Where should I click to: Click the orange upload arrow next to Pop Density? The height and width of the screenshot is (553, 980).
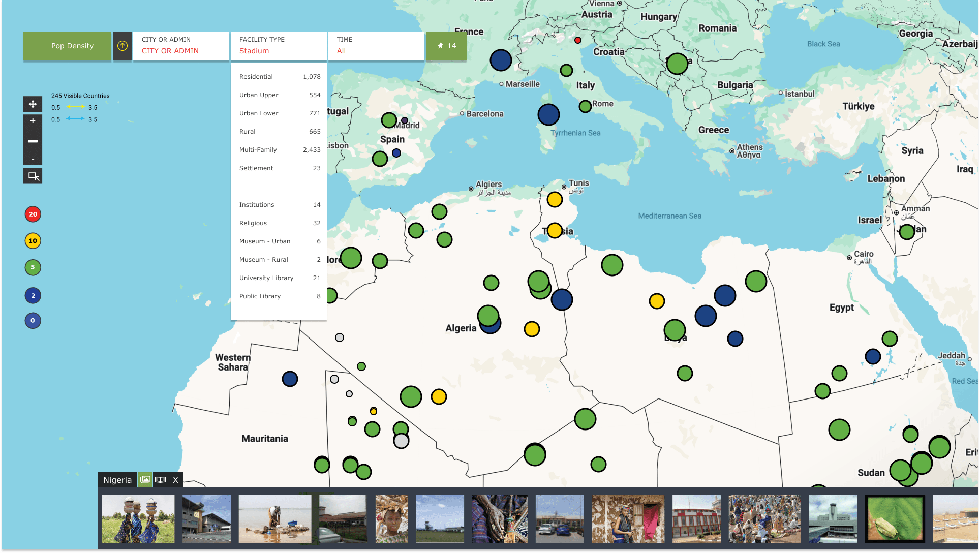122,46
